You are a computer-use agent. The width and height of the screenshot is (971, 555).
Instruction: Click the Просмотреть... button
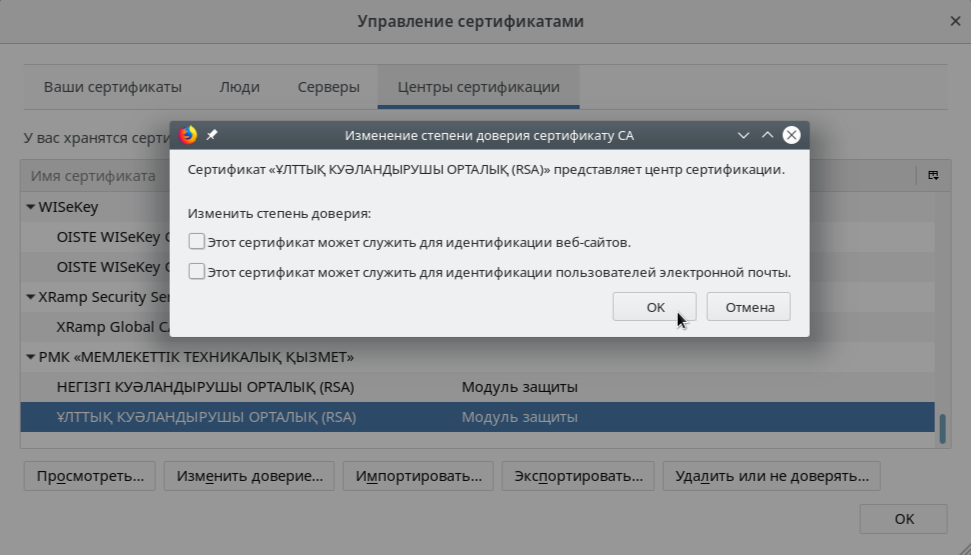(90, 476)
